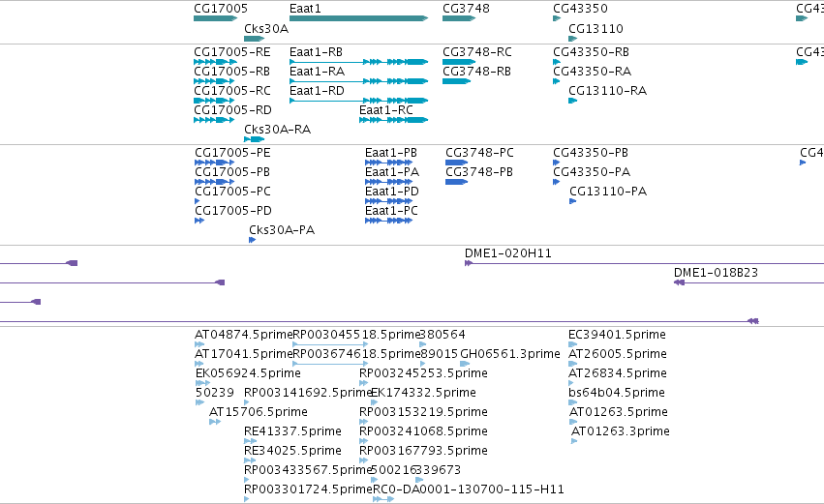Image resolution: width=824 pixels, height=504 pixels.
Task: Open EST RE34025.5prime
Action: coord(292,452)
